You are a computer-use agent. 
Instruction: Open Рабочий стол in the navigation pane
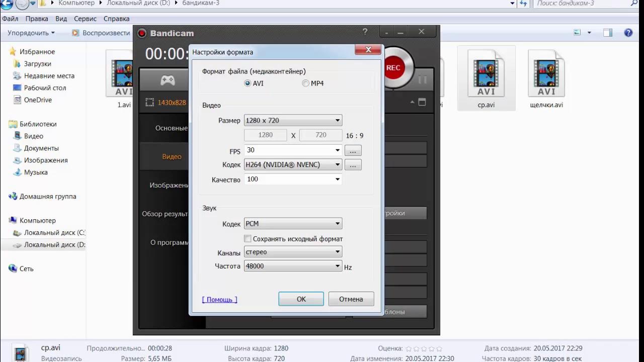pyautogui.click(x=45, y=88)
